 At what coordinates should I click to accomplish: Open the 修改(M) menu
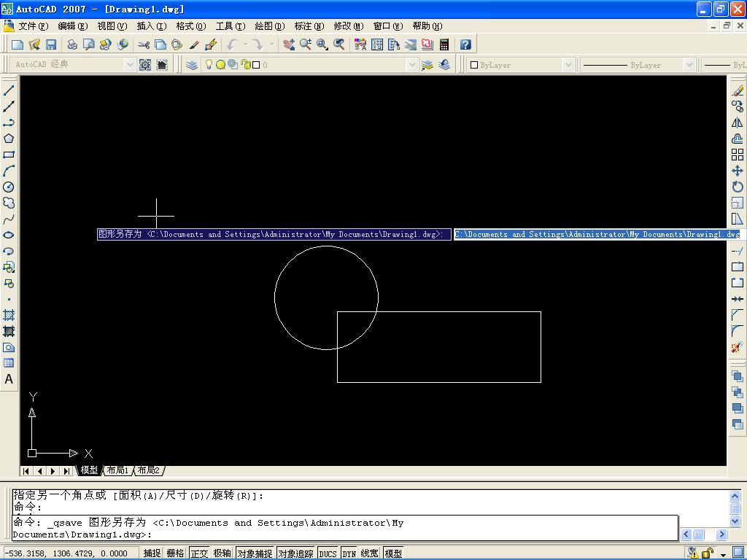point(349,26)
